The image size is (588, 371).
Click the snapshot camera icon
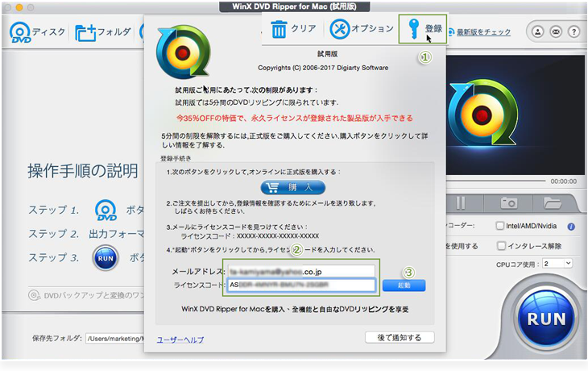(x=509, y=202)
